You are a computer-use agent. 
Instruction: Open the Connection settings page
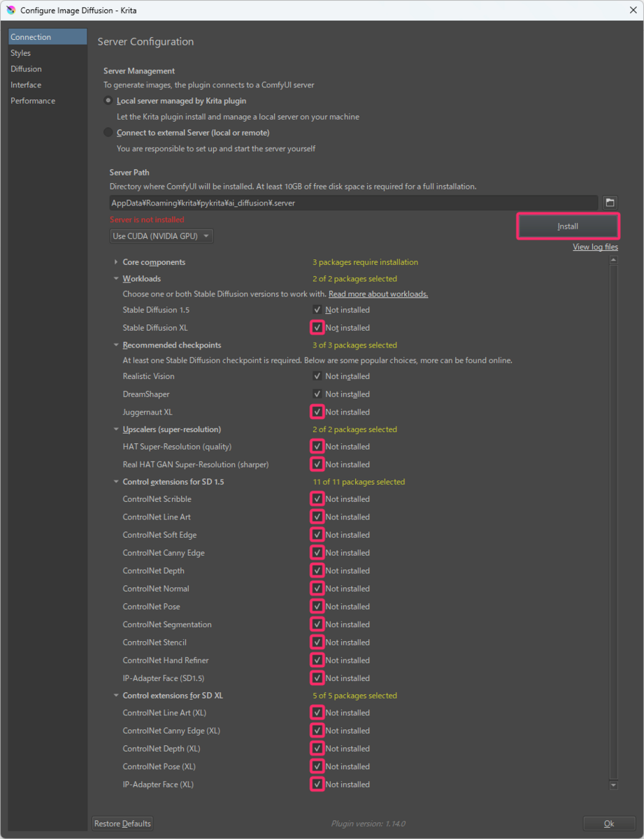tap(48, 37)
